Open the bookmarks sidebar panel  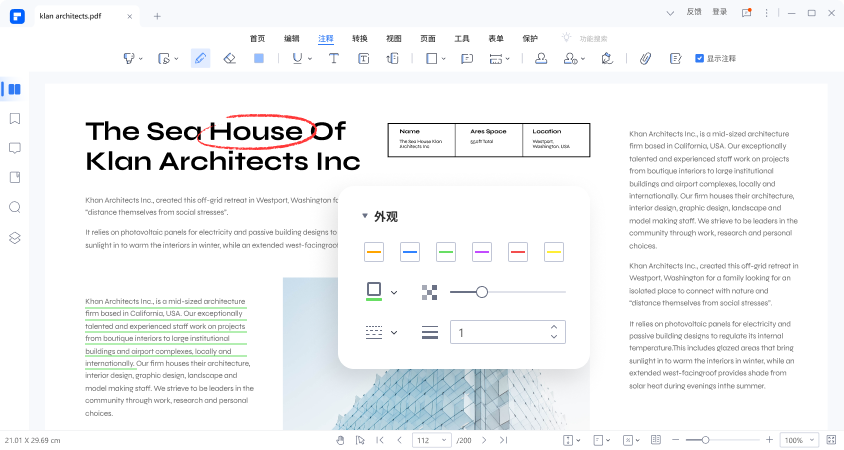(15, 118)
